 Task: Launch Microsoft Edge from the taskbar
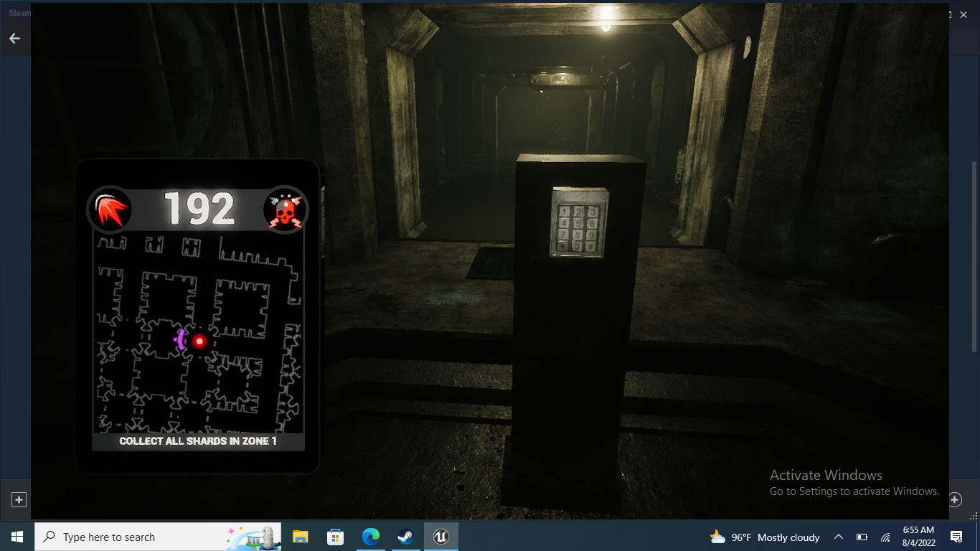click(370, 537)
